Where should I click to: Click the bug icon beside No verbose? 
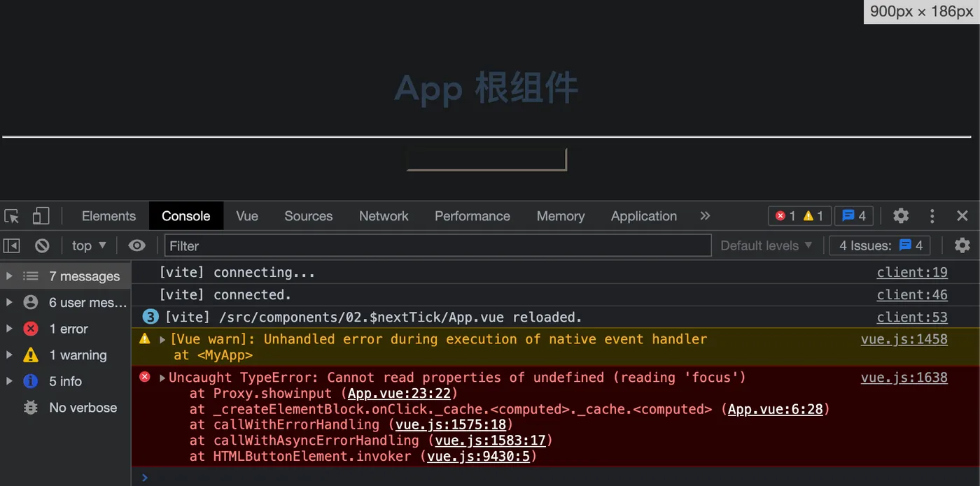point(31,408)
